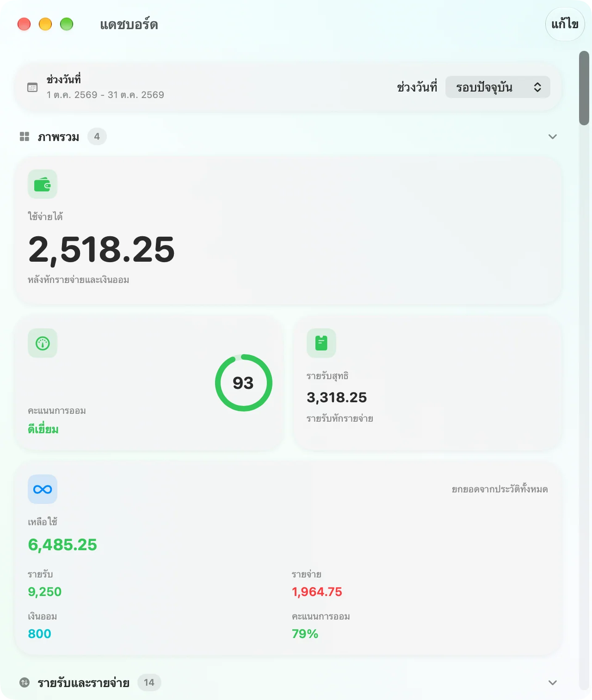The width and height of the screenshot is (592, 700).
Task: Click the ภาพรวม section heading
Action: pyautogui.click(x=58, y=137)
